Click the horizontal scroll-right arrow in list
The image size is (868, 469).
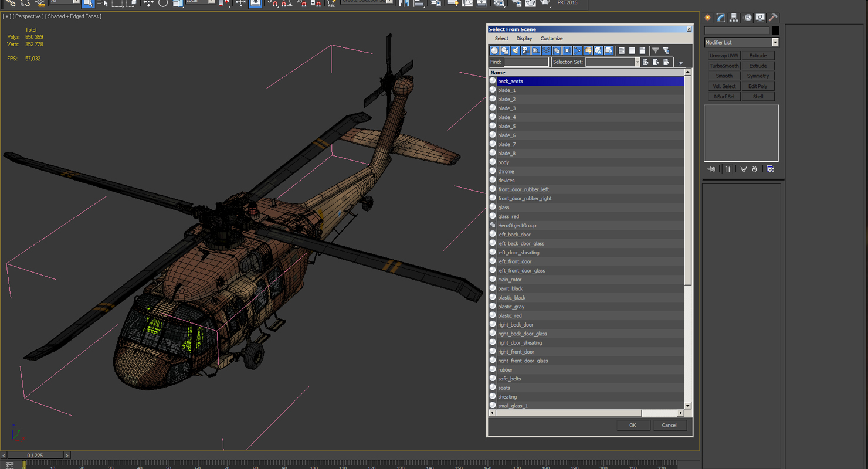681,413
